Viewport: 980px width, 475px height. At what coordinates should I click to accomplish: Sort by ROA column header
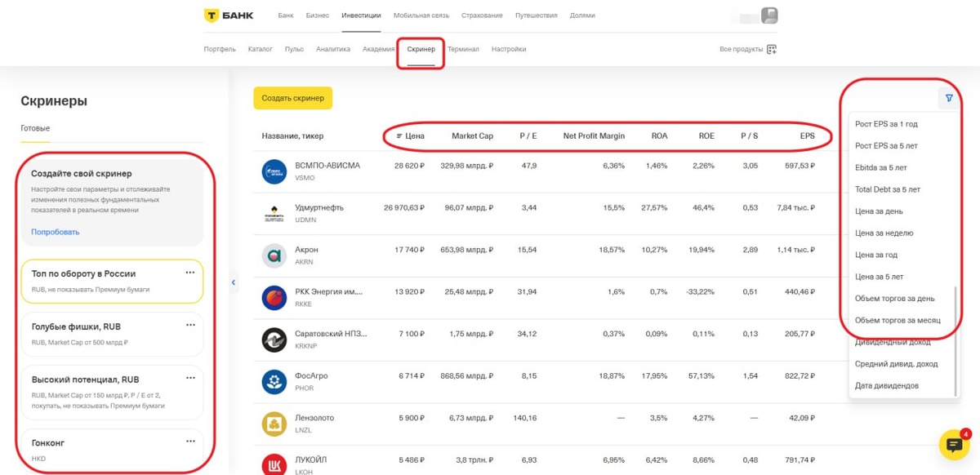(x=659, y=136)
